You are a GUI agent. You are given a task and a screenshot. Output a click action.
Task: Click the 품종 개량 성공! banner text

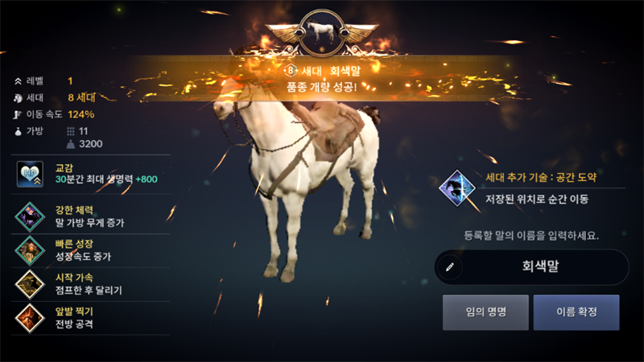click(x=321, y=87)
